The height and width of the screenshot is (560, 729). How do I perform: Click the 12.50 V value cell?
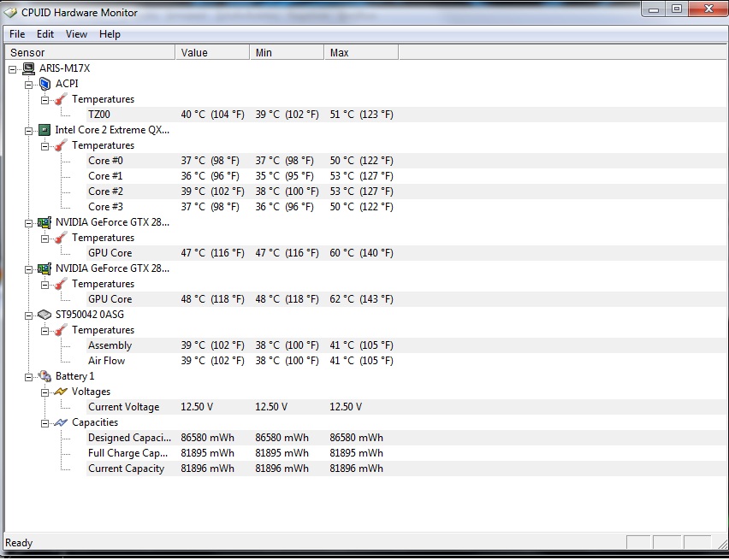tap(197, 407)
